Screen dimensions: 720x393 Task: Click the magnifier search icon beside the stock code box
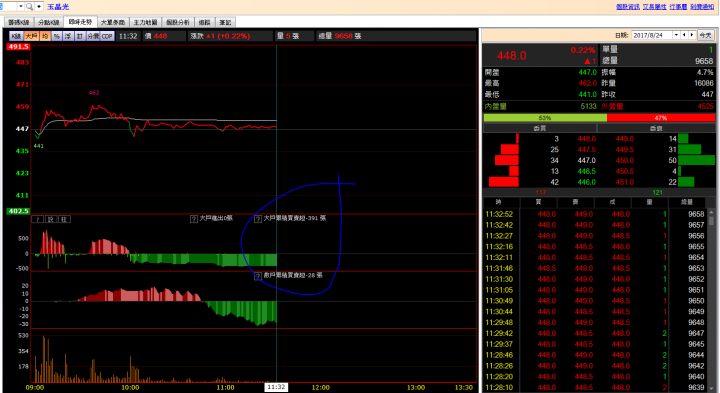(29, 6)
